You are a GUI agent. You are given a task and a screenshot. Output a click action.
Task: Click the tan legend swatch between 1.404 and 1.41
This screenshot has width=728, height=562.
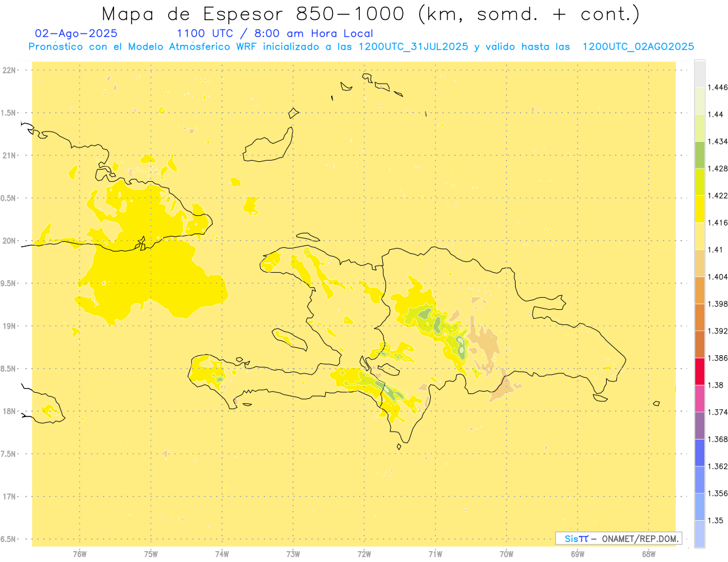tap(699, 263)
